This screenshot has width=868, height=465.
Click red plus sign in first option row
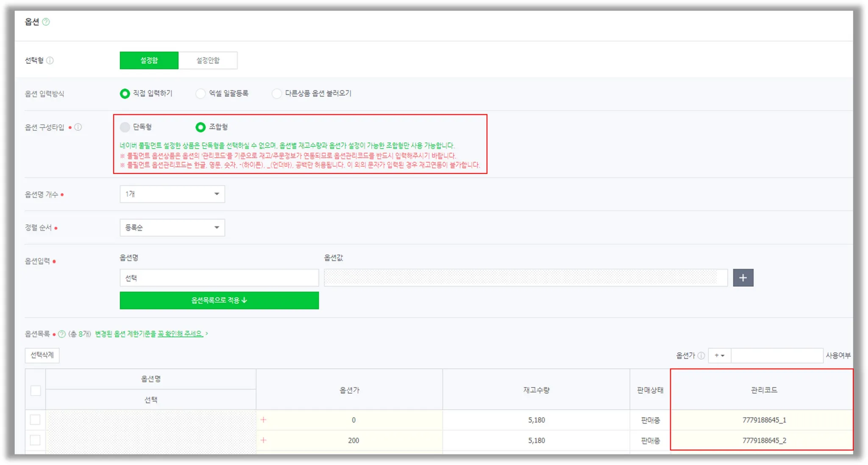(264, 420)
